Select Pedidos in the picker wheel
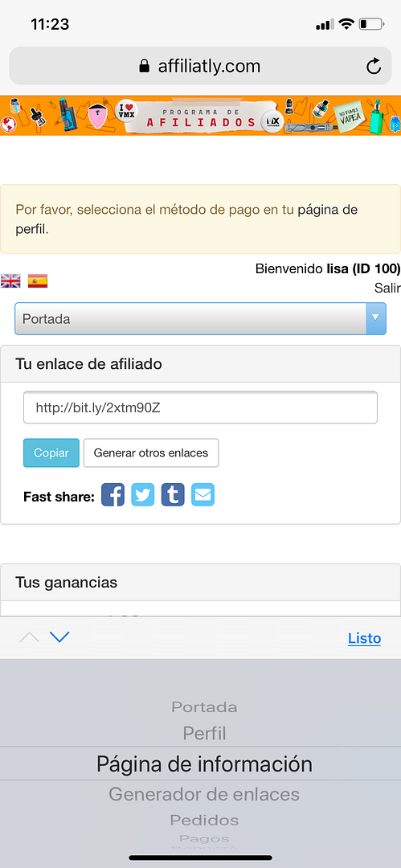 (x=204, y=820)
